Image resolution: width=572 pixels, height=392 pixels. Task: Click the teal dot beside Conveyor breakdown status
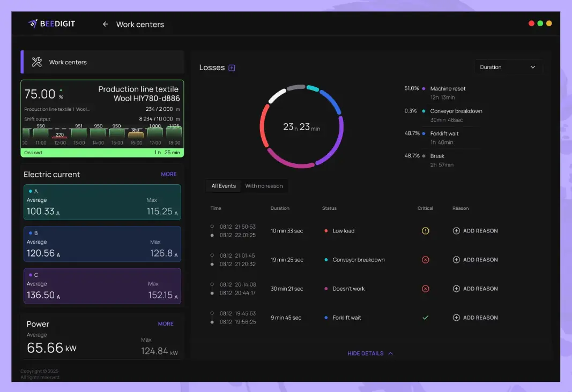click(326, 260)
